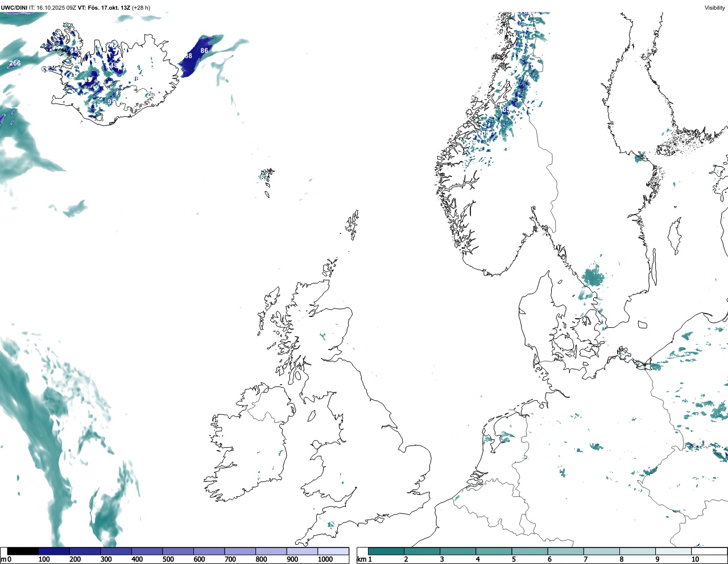Click the 1–2 km dark teal swatch
Image resolution: width=728 pixels, height=564 pixels.
point(386,551)
